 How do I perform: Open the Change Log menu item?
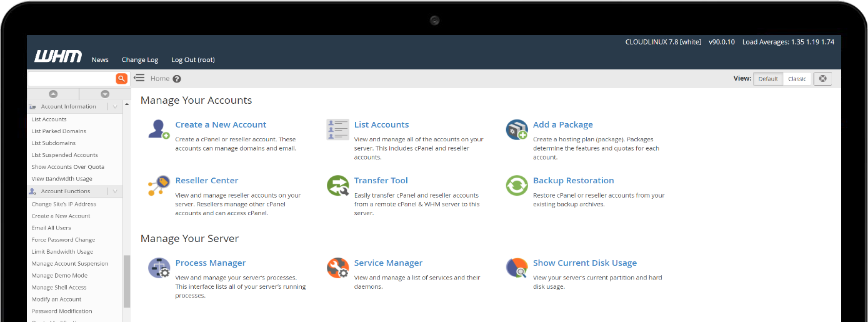(140, 60)
